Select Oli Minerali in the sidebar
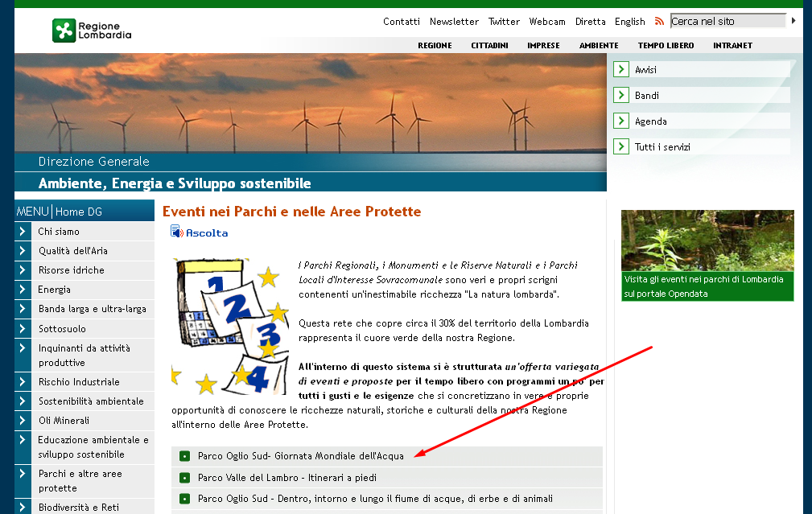The width and height of the screenshot is (812, 514). [64, 421]
